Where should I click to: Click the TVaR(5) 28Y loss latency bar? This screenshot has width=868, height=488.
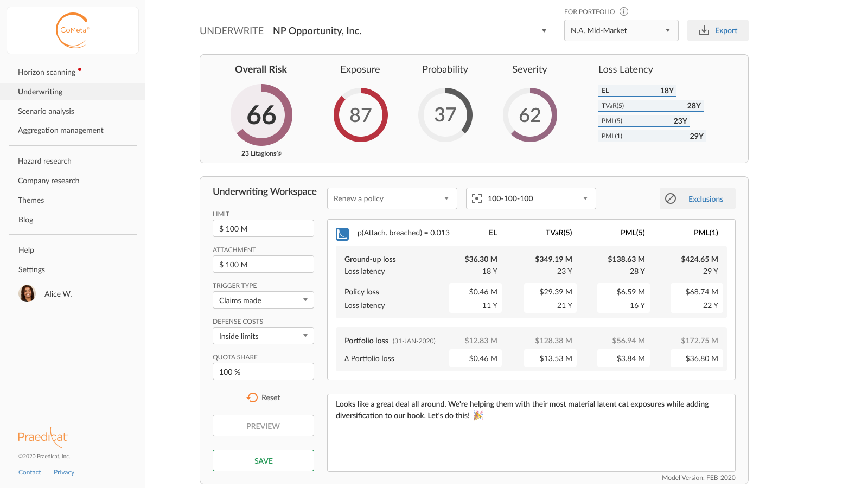tap(651, 106)
